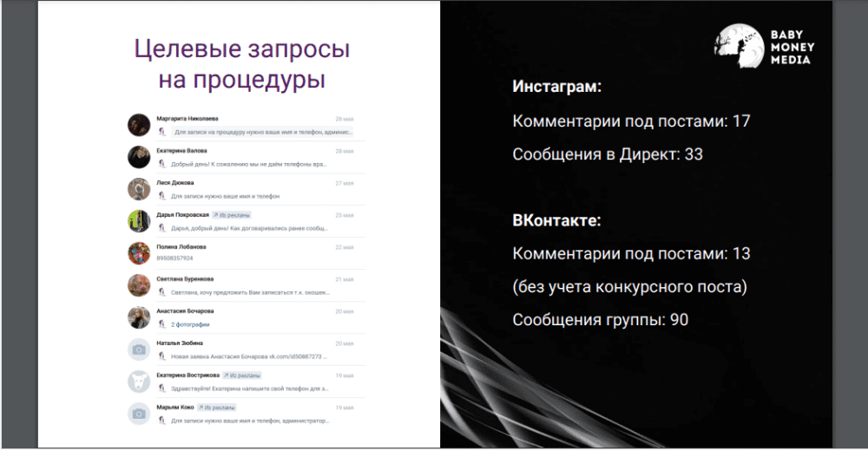Click the '22 мая' date of Полина Лобанова
Screen dimensions: 868x451
(x=345, y=247)
